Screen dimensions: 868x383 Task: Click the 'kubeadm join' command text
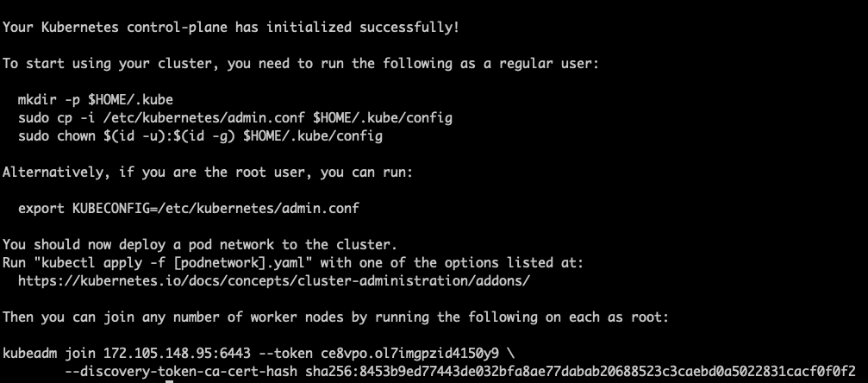coord(50,354)
